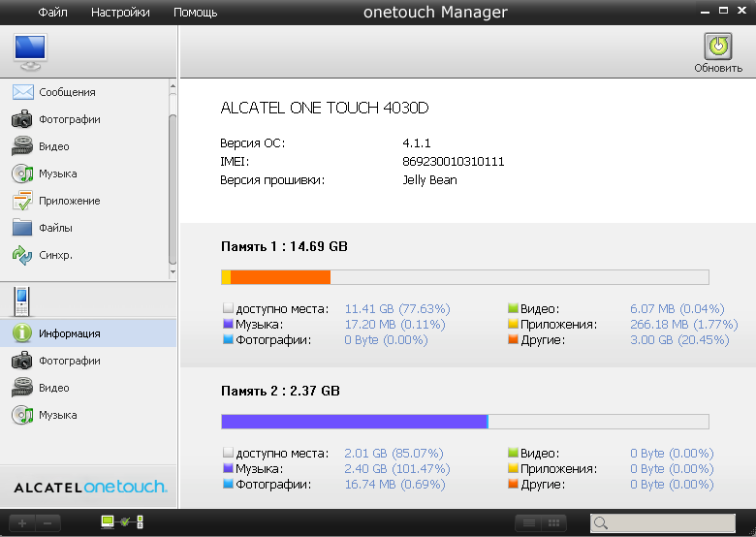Click the camera icon below Информация

point(21,361)
